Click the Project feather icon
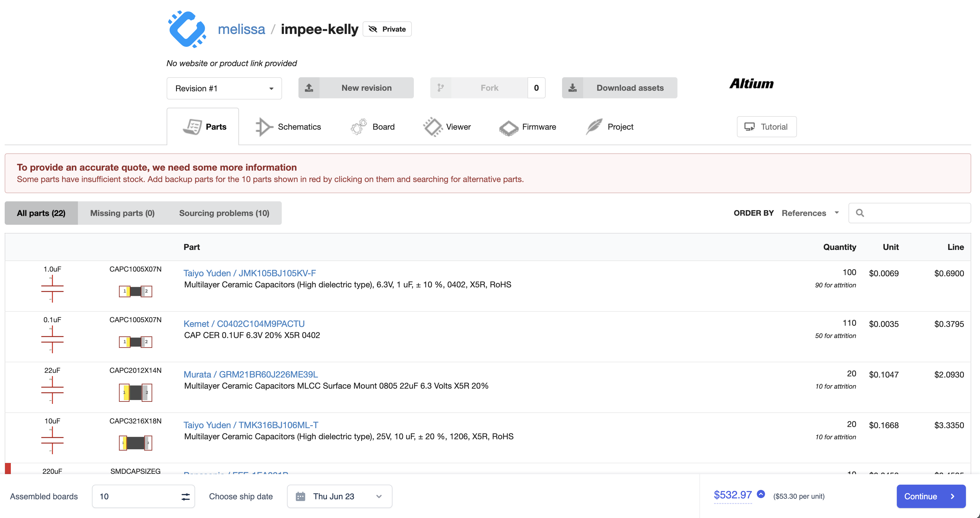 point(594,126)
